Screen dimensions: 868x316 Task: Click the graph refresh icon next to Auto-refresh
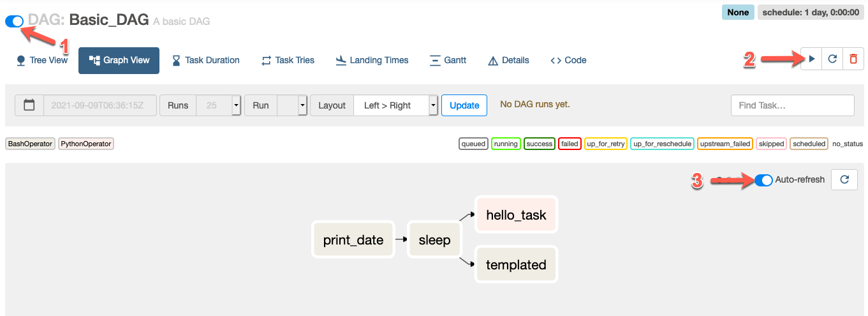(844, 180)
